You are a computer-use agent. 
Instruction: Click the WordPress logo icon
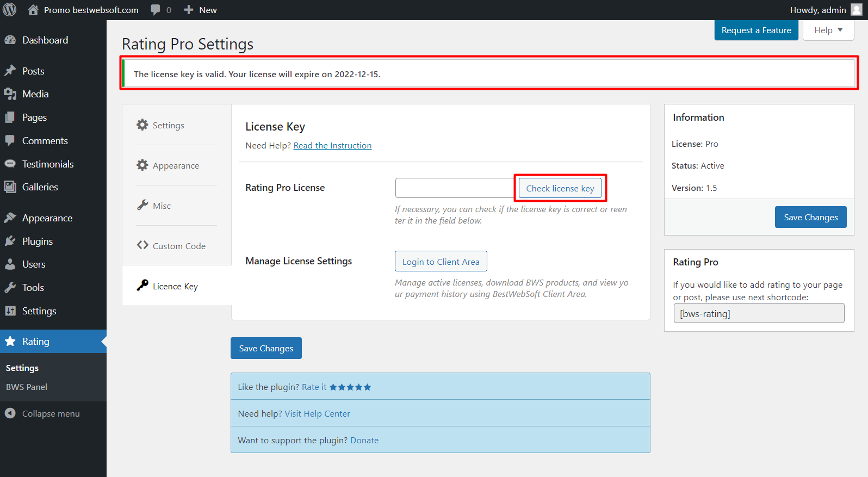(x=10, y=10)
